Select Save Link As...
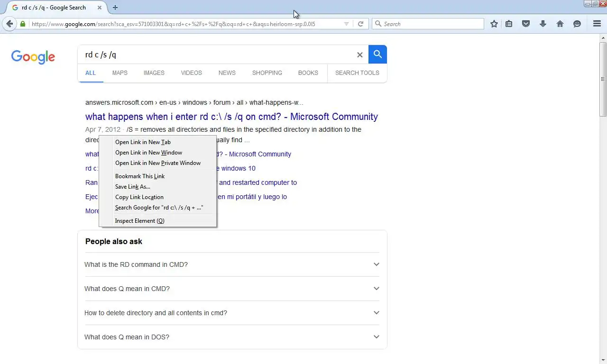 point(157,187)
